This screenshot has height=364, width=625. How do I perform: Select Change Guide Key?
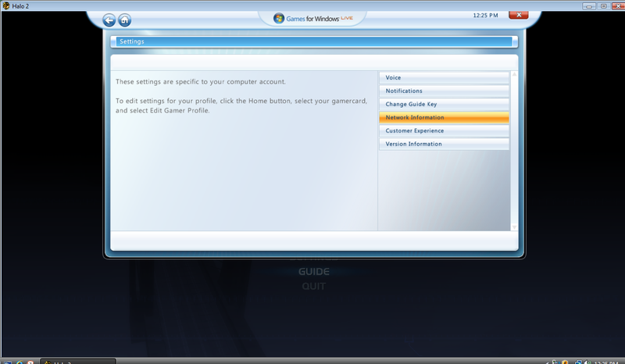click(x=444, y=104)
